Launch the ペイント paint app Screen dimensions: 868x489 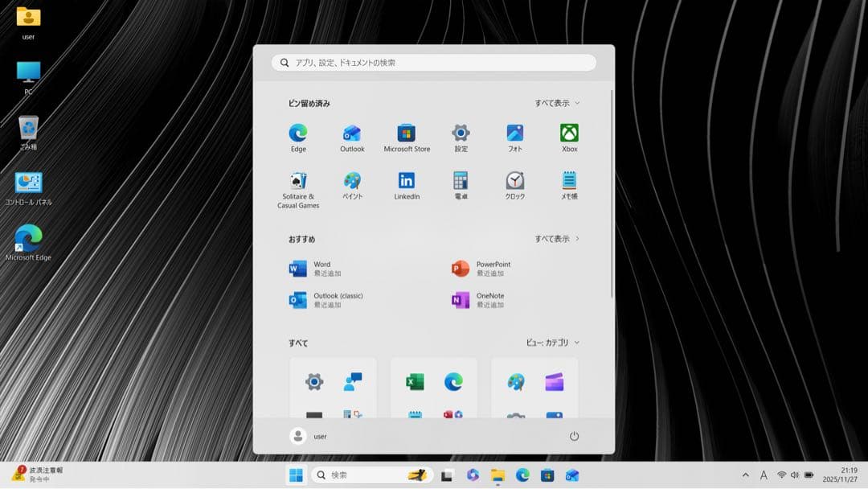point(352,182)
